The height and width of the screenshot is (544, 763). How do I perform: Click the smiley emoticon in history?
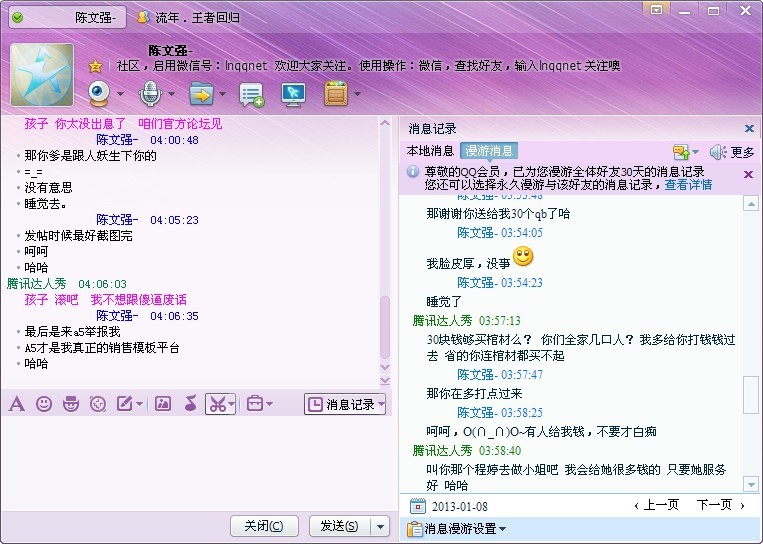(524, 256)
